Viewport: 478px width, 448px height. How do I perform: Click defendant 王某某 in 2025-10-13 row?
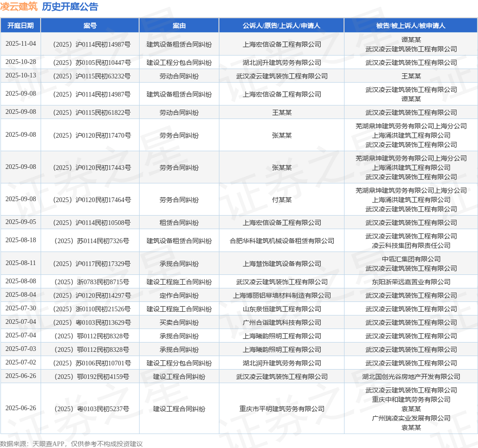[x=411, y=76]
